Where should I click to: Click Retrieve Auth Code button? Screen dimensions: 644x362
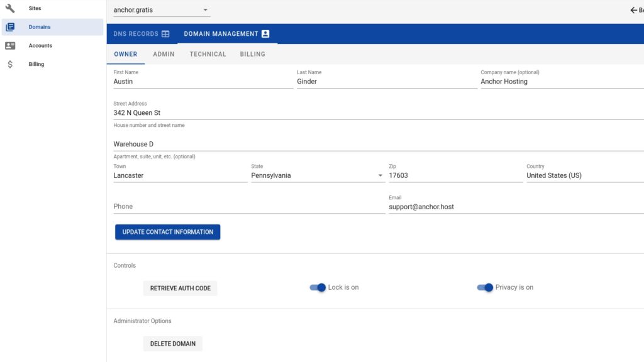click(x=180, y=288)
